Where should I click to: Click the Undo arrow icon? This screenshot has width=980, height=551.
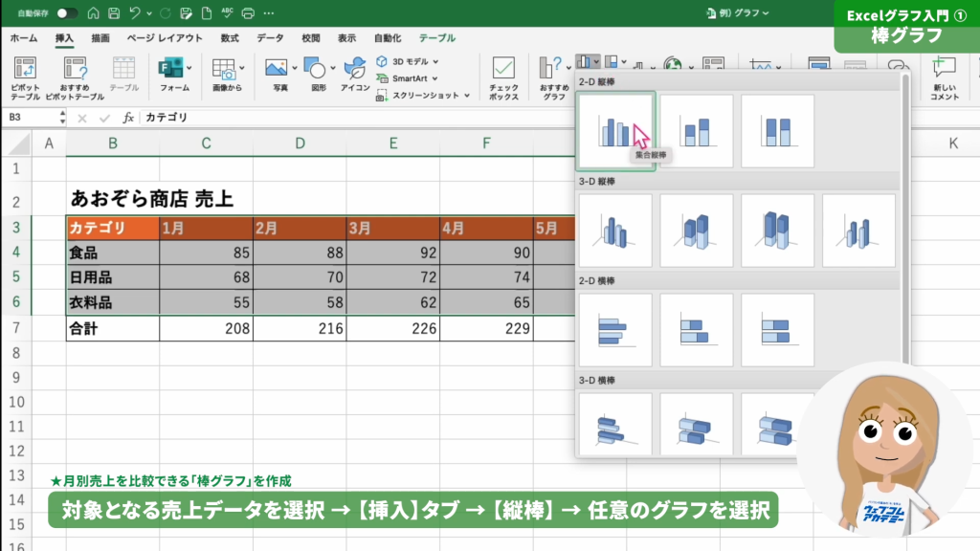coord(135,13)
